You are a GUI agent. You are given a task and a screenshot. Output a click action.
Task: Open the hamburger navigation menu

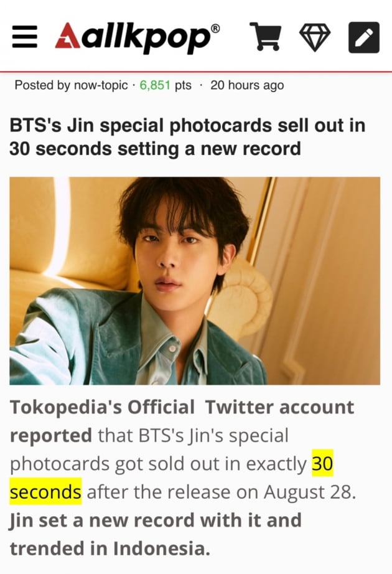pyautogui.click(x=24, y=37)
